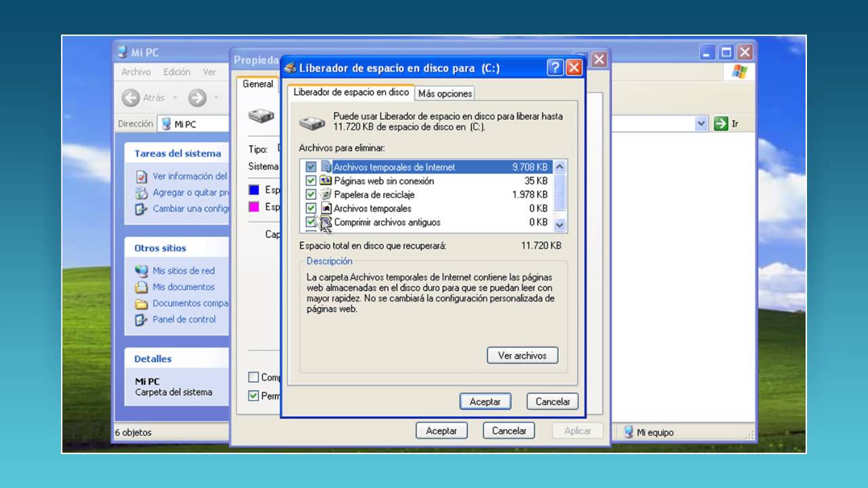Open Edición menu in Mi PC
The height and width of the screenshot is (488, 868).
point(176,72)
